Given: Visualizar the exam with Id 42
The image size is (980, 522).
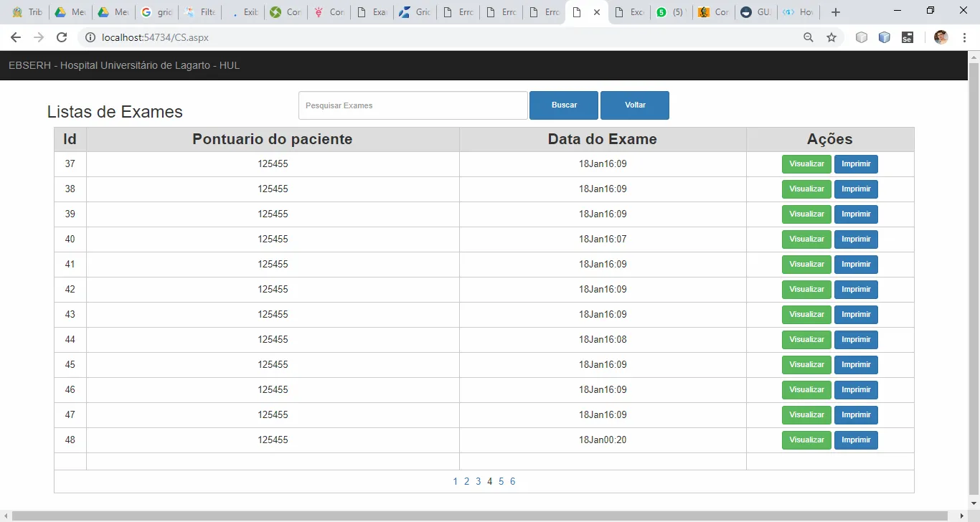Looking at the screenshot, I should (x=806, y=290).
